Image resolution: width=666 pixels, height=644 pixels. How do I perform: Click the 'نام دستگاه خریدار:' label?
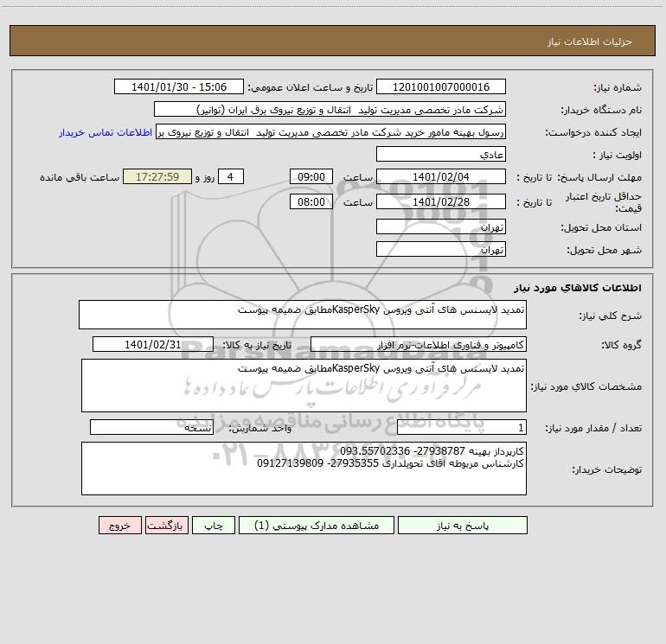click(x=601, y=111)
